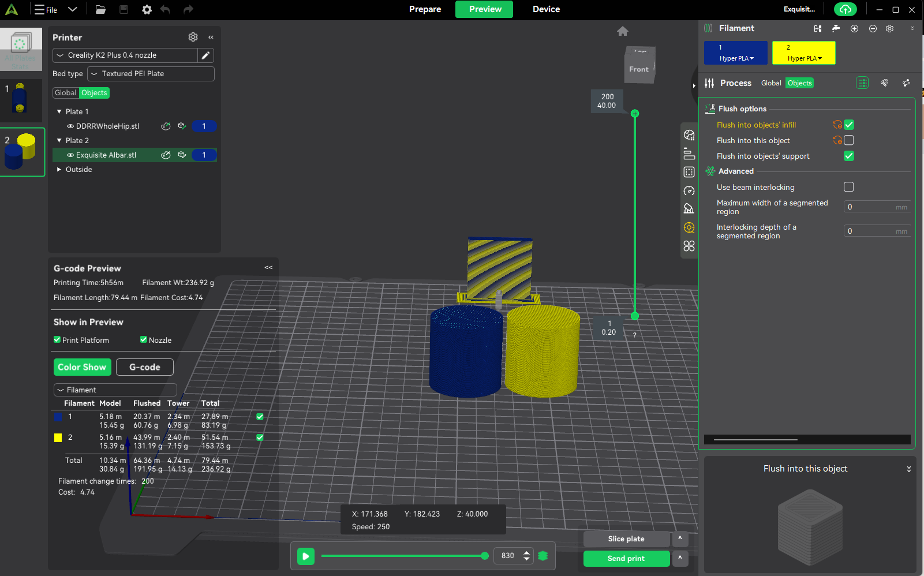Image resolution: width=924 pixels, height=576 pixels.
Task: Click the redo arrow icon
Action: click(x=188, y=9)
